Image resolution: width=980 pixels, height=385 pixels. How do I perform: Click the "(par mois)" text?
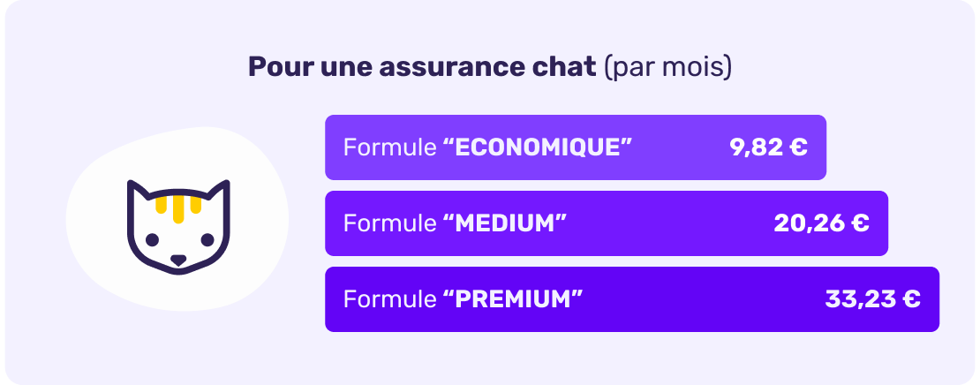[x=667, y=67]
